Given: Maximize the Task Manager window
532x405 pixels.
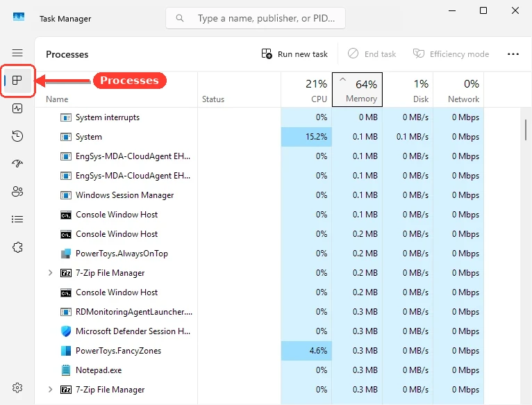Looking at the screenshot, I should [x=483, y=10].
